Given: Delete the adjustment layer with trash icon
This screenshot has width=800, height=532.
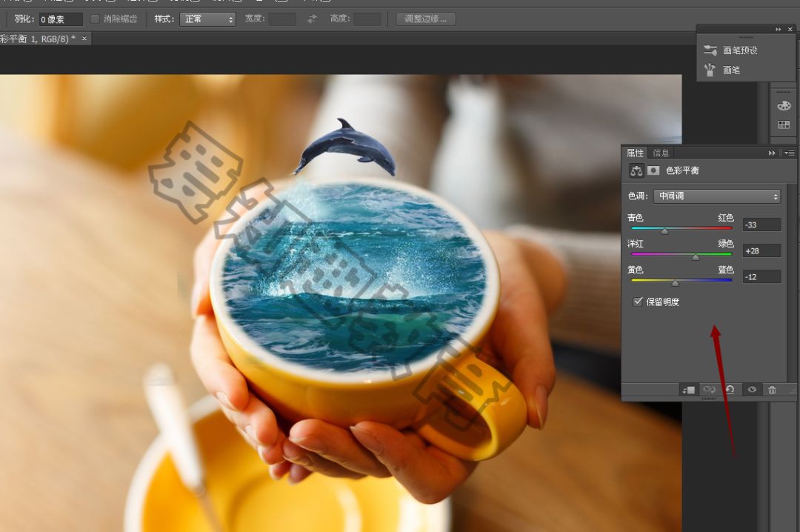Looking at the screenshot, I should click(772, 390).
